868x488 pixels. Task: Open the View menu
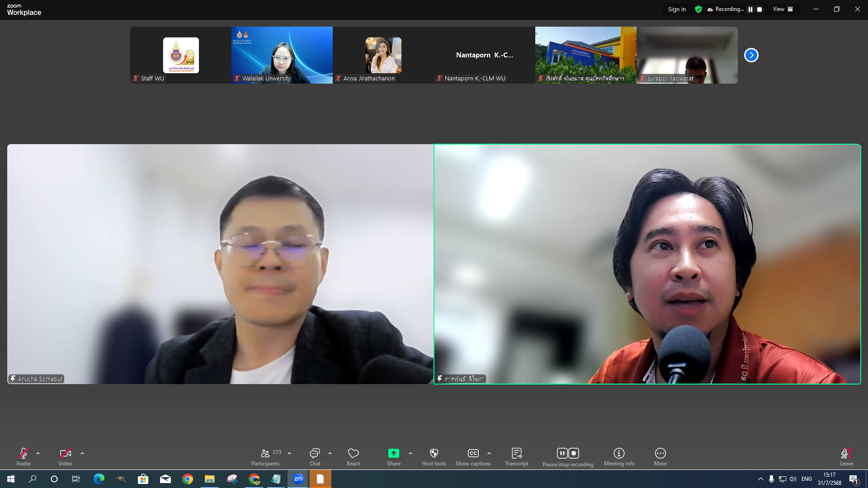point(783,9)
